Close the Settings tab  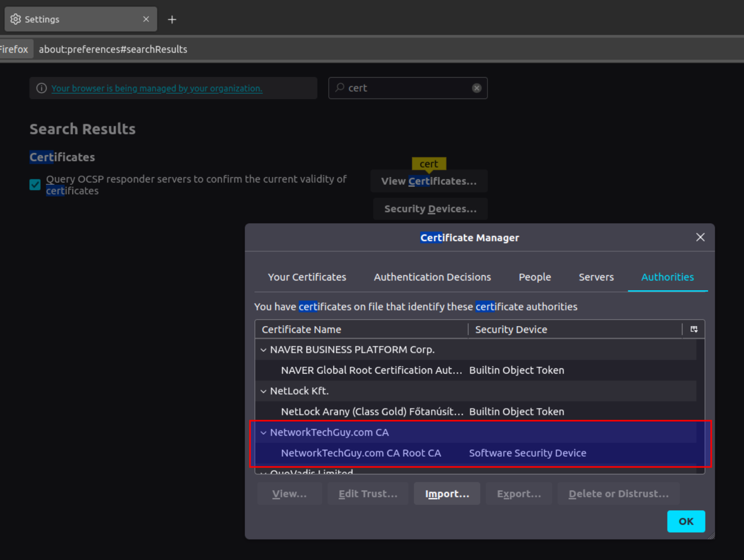coord(146,19)
